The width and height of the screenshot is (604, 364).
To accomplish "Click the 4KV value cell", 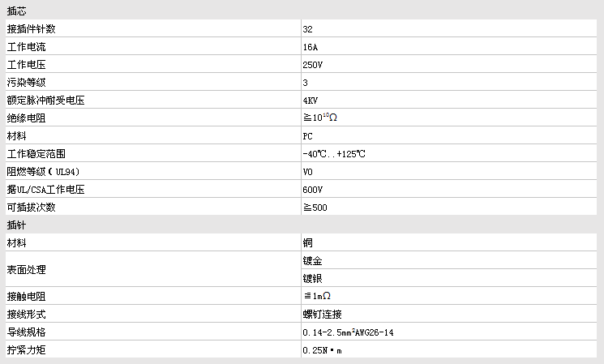I will (310, 101).
